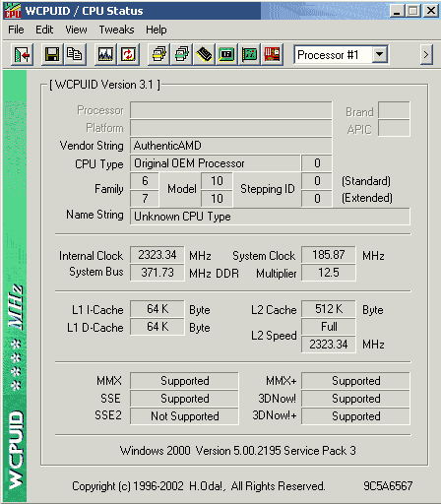Click the System Clock 185.87 value

pyautogui.click(x=329, y=255)
